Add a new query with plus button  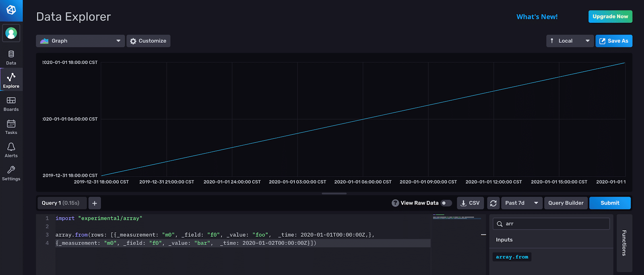95,203
